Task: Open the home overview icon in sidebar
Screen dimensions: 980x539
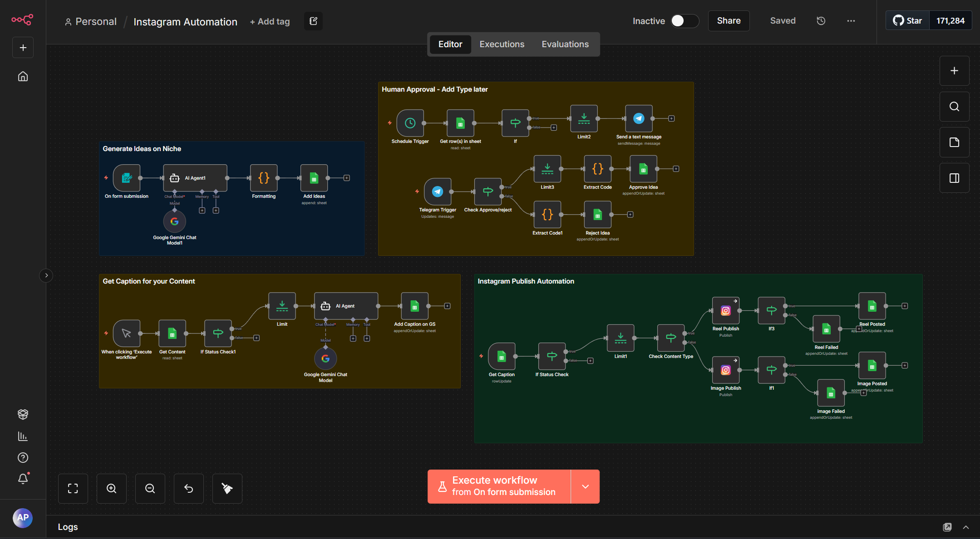Action: (x=23, y=76)
